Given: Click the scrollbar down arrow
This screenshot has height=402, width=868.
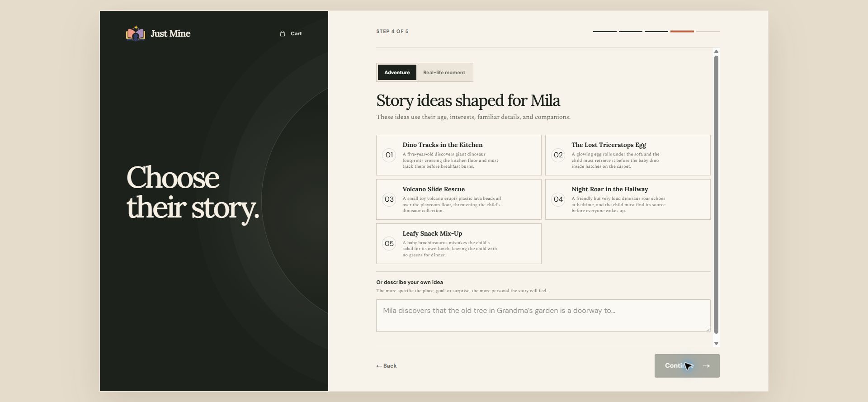Looking at the screenshot, I should pos(716,343).
